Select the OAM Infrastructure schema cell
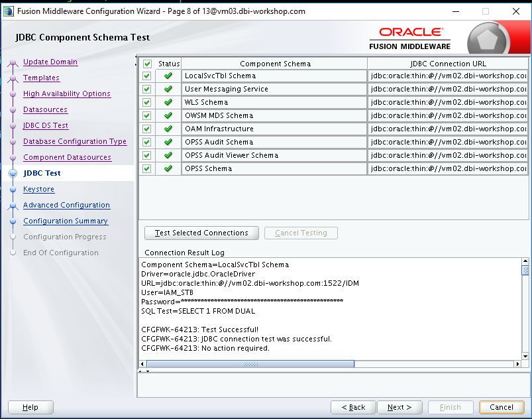Image resolution: width=532 pixels, height=419 pixels. [x=274, y=129]
